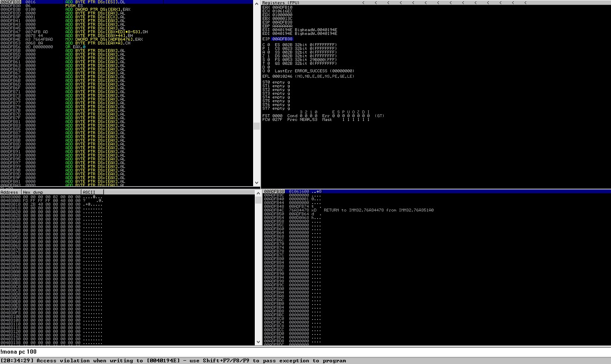611x364 pixels.
Task: Select ADD BYTE PTR DS:[EAX+A],CH row
Action: tap(127, 43)
